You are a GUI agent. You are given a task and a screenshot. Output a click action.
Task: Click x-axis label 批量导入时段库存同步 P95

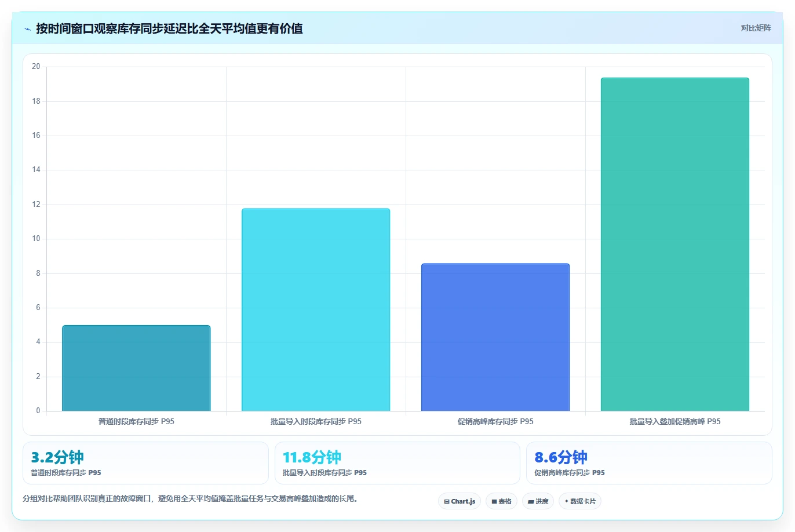click(316, 421)
